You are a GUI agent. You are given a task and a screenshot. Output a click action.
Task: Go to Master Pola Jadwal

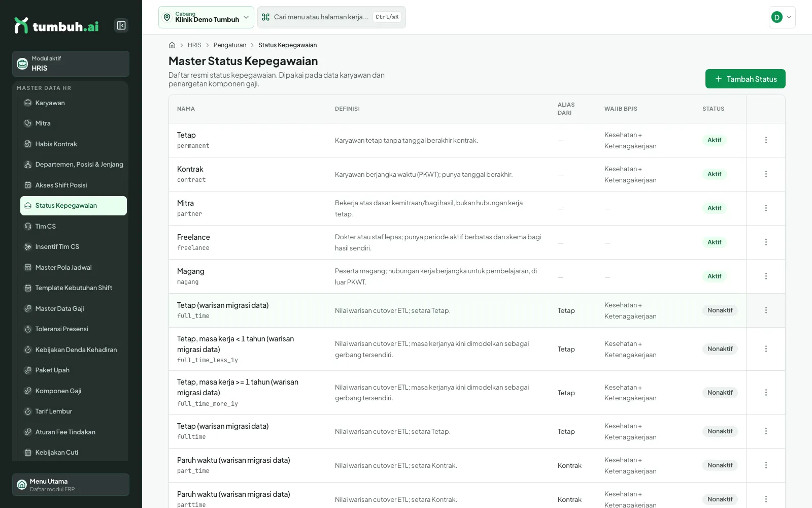tap(74, 268)
